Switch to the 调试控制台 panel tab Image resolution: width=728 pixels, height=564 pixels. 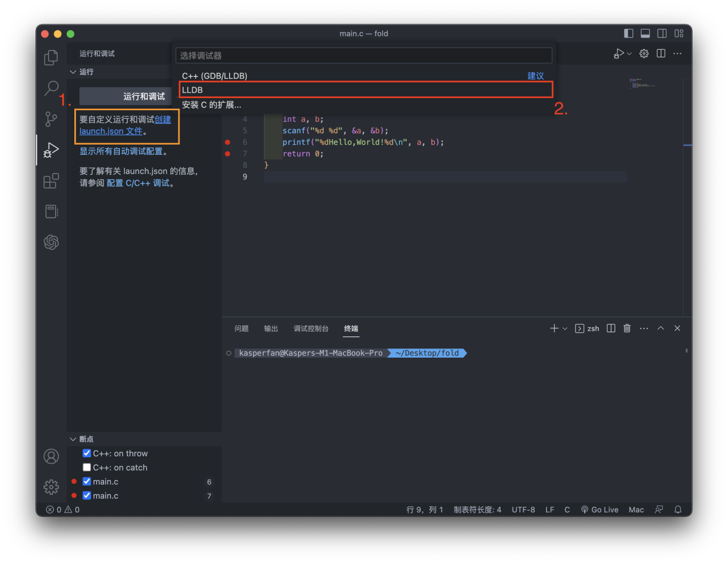(311, 328)
